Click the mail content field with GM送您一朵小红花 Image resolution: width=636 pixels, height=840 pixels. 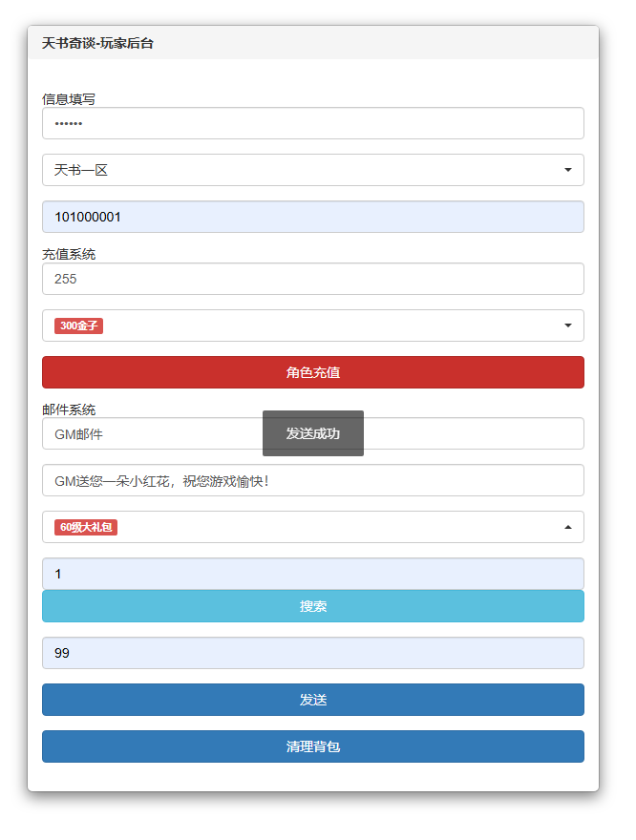[x=313, y=480]
